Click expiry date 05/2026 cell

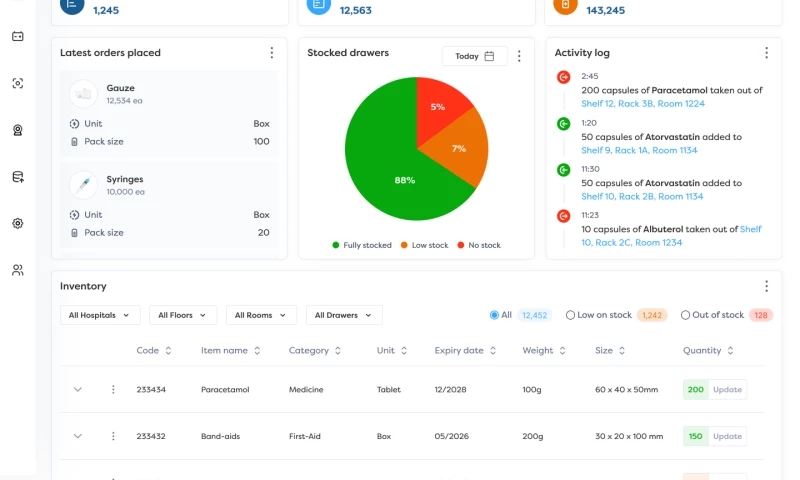pyautogui.click(x=452, y=436)
